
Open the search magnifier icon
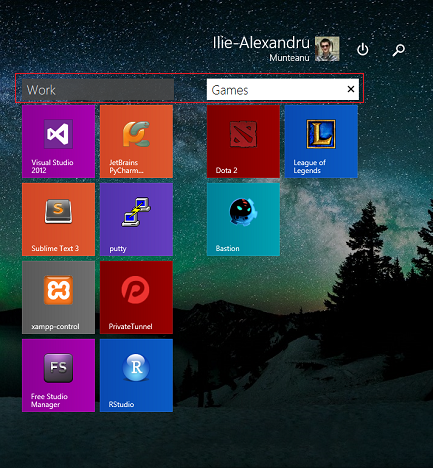(398, 50)
